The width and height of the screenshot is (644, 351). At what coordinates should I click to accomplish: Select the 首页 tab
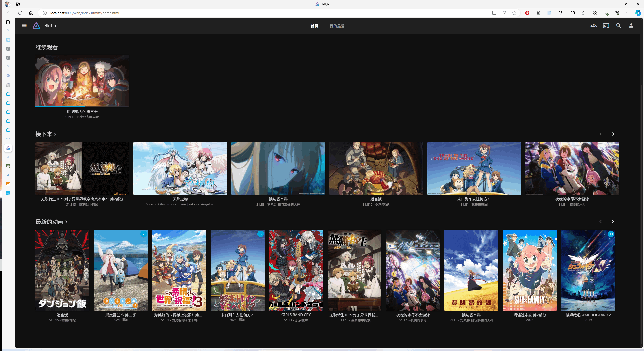tap(314, 26)
